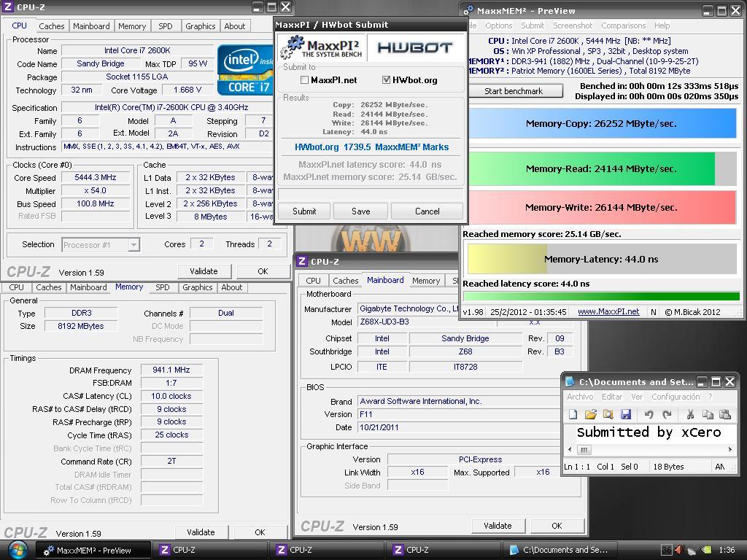Click OK in top CPU-Z window

263,271
